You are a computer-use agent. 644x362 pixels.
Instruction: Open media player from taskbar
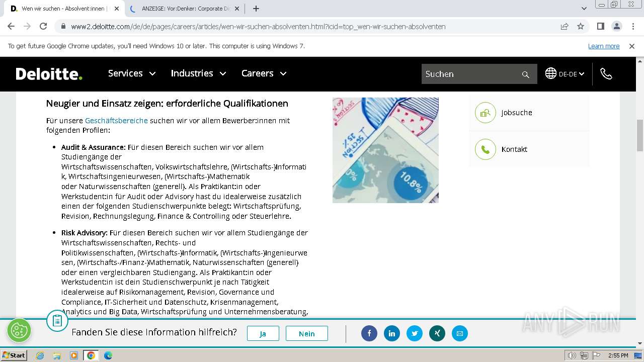coord(74,355)
